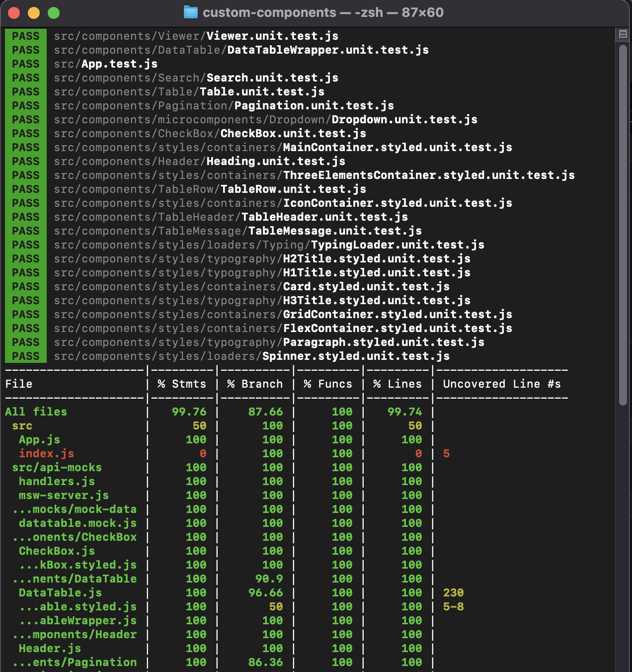Click Pagination.unit.test.js test result

click(224, 106)
